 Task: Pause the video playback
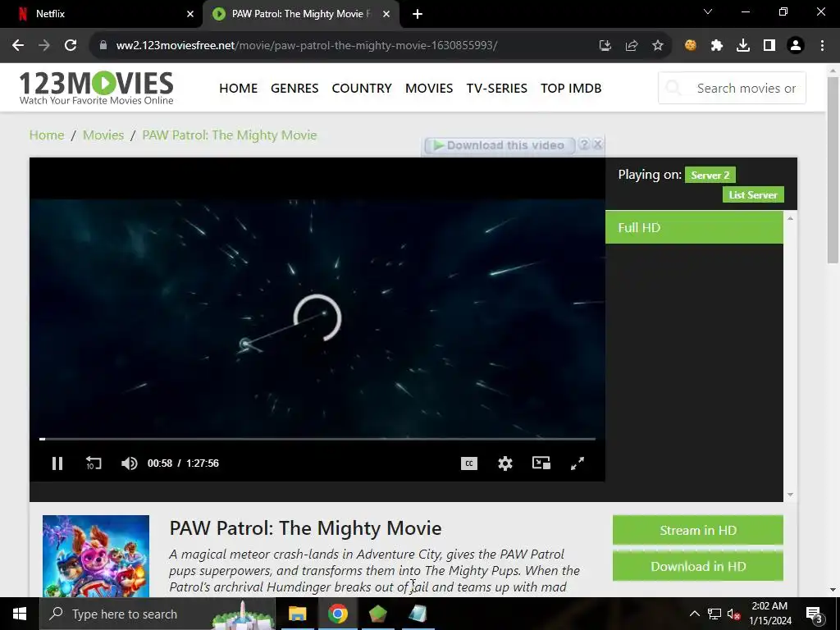[57, 463]
